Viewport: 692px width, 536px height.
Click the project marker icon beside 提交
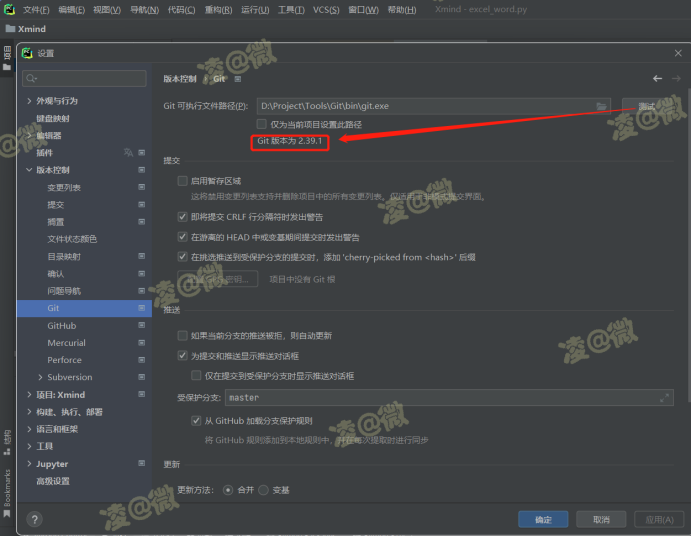click(x=142, y=205)
